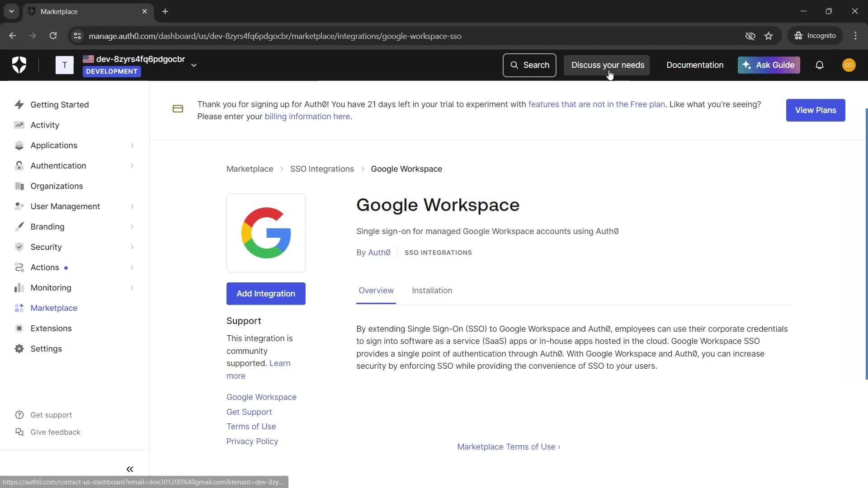Click the Organizations building icon
868x488 pixels.
(19, 186)
